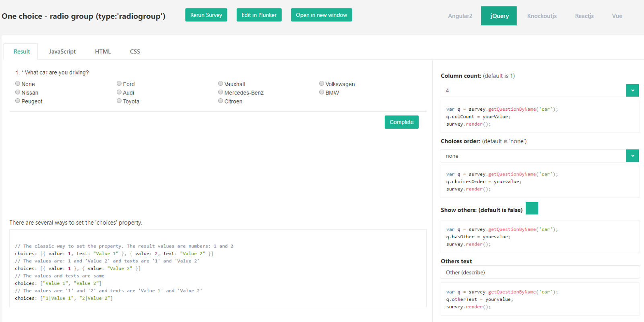
Task: Open the HTML tab
Action: (103, 52)
